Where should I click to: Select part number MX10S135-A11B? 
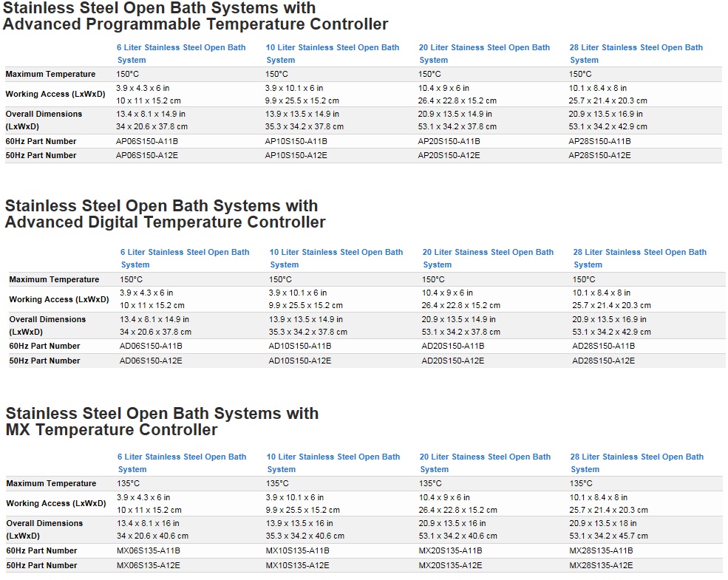(298, 550)
